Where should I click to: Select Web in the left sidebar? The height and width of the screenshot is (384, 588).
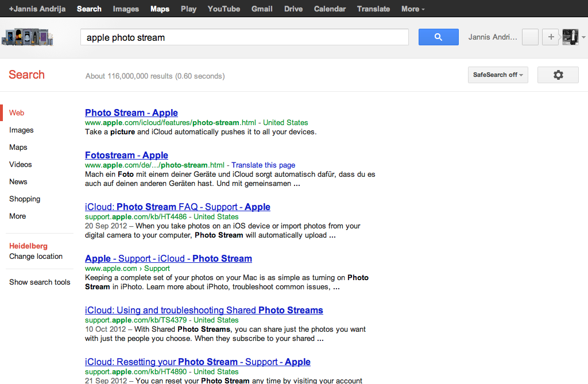click(x=17, y=113)
